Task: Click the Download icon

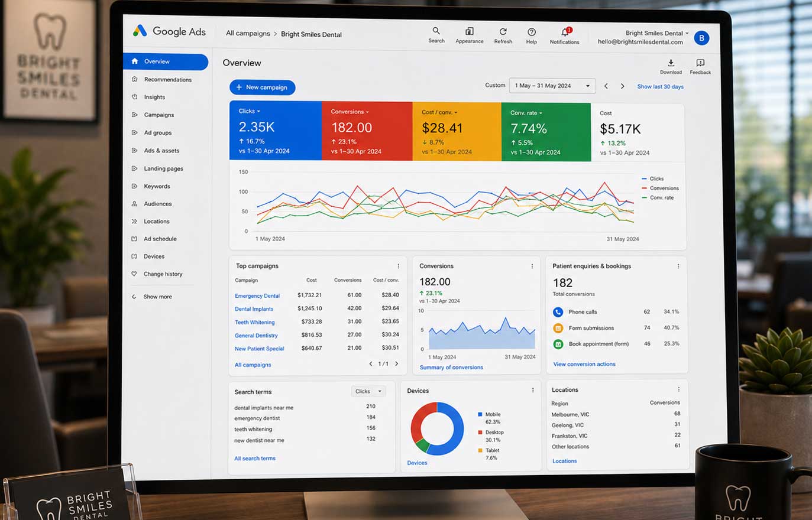Action: (671, 63)
